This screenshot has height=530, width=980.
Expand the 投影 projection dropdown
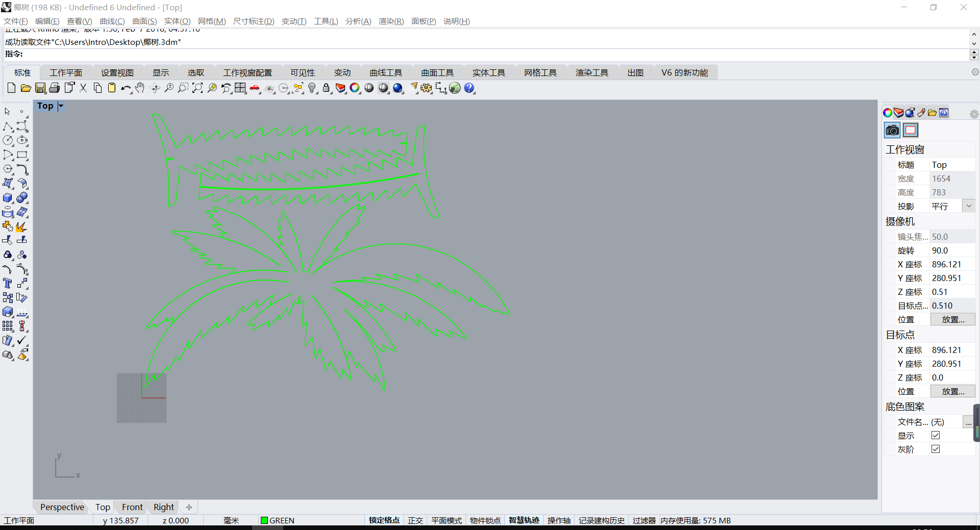click(x=969, y=206)
